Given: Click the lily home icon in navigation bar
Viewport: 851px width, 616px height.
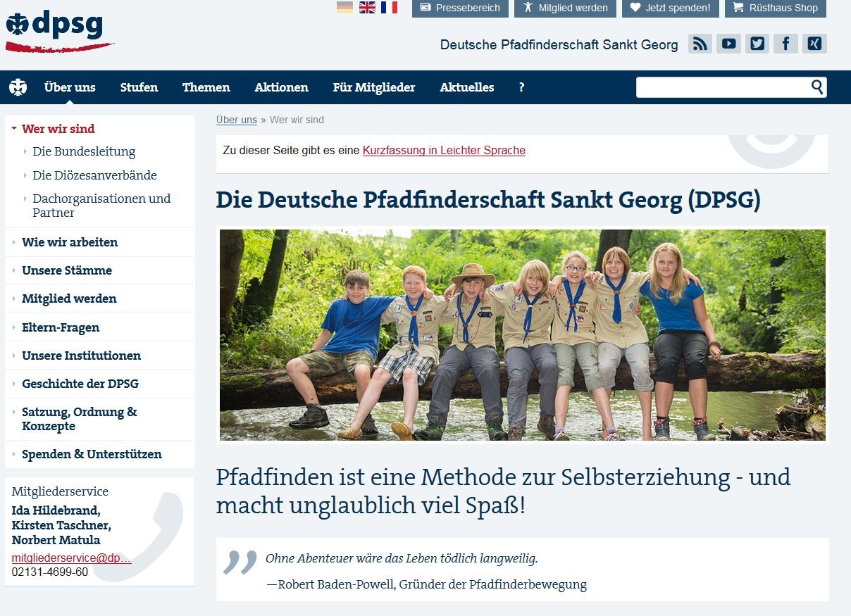Looking at the screenshot, I should point(18,87).
